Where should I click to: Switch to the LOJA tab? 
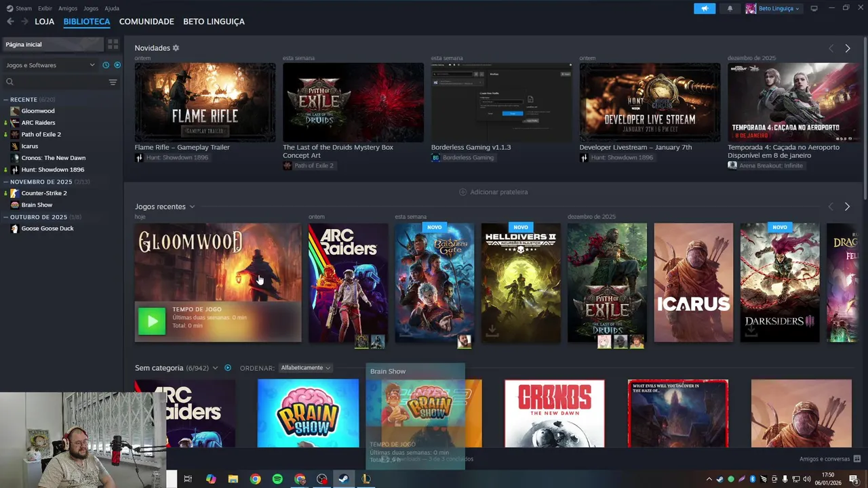click(x=44, y=22)
